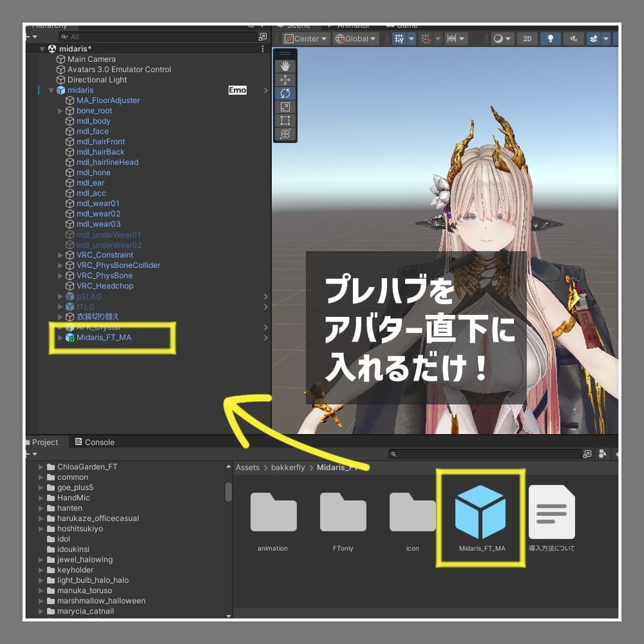Image resolution: width=644 pixels, height=644 pixels.
Task: Select mdl_wear02 object
Action: pyautogui.click(x=98, y=214)
